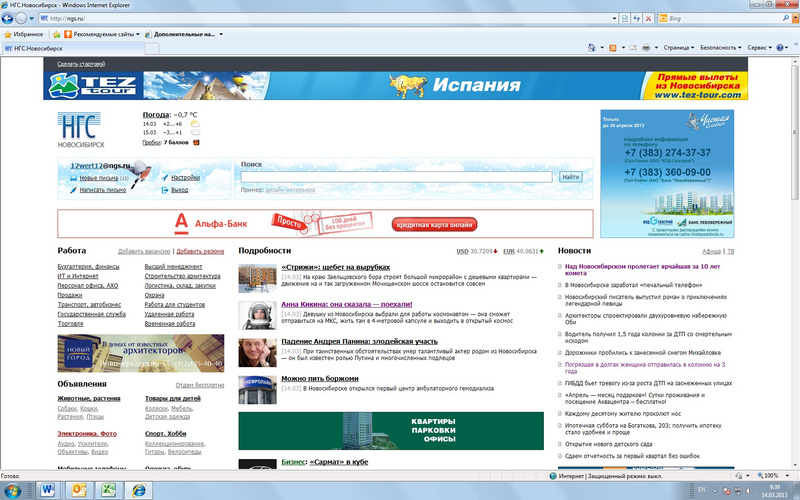Open the Print button dropdown arrow

click(x=656, y=47)
